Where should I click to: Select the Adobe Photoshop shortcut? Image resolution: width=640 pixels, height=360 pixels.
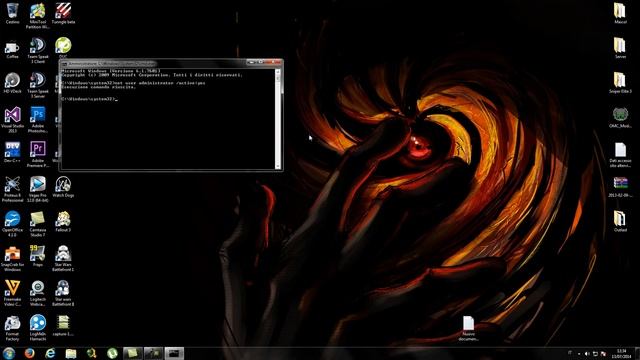click(38, 120)
